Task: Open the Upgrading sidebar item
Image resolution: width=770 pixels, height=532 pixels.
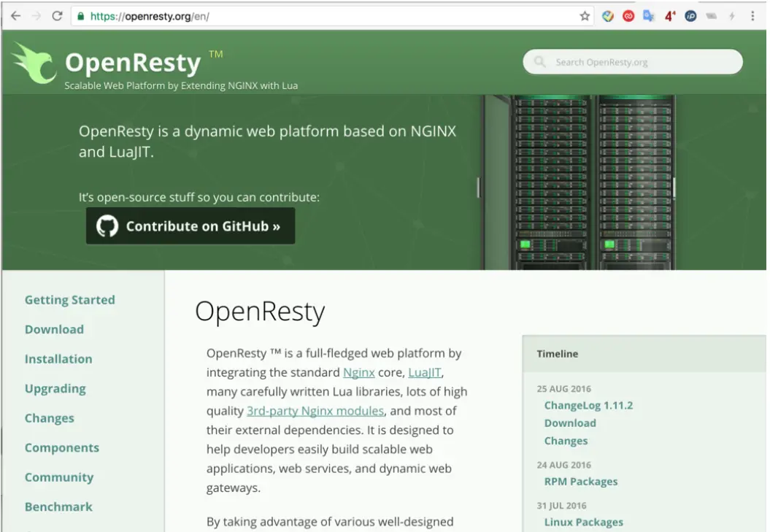Action: click(x=55, y=389)
